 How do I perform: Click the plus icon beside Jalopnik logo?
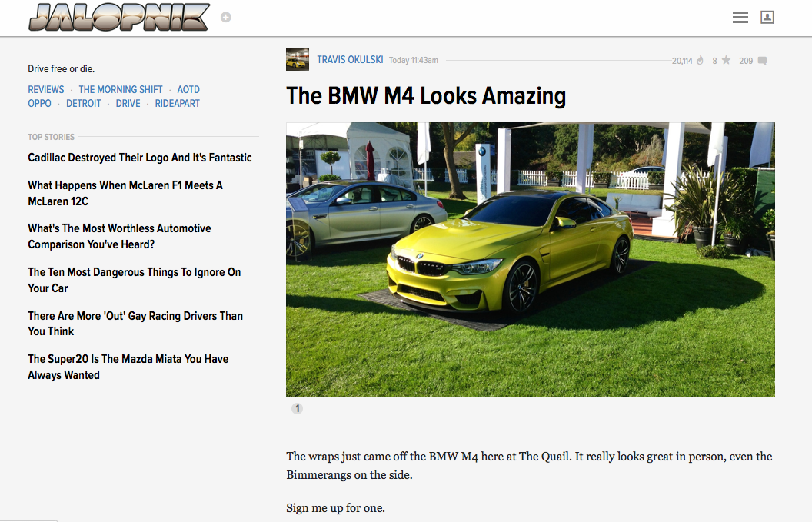click(226, 17)
